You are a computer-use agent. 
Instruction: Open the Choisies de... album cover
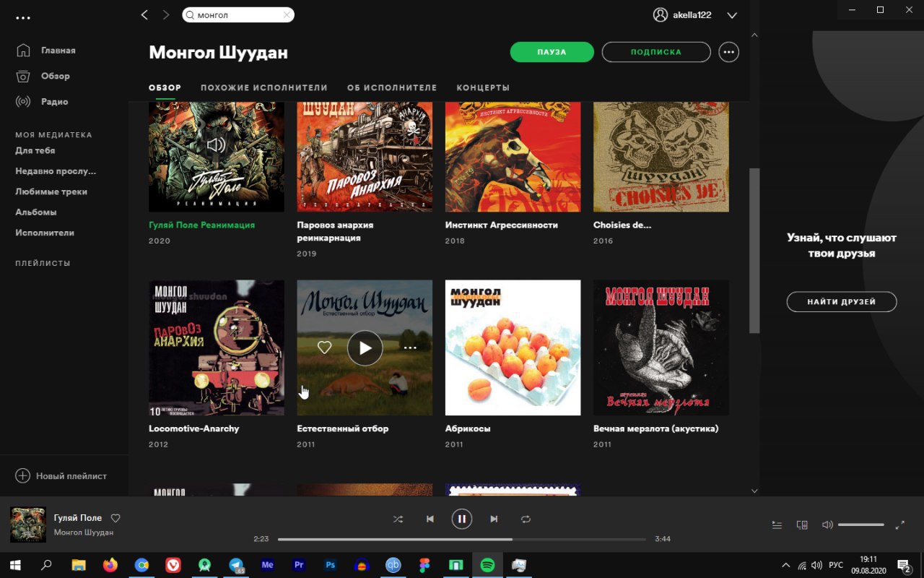point(661,157)
